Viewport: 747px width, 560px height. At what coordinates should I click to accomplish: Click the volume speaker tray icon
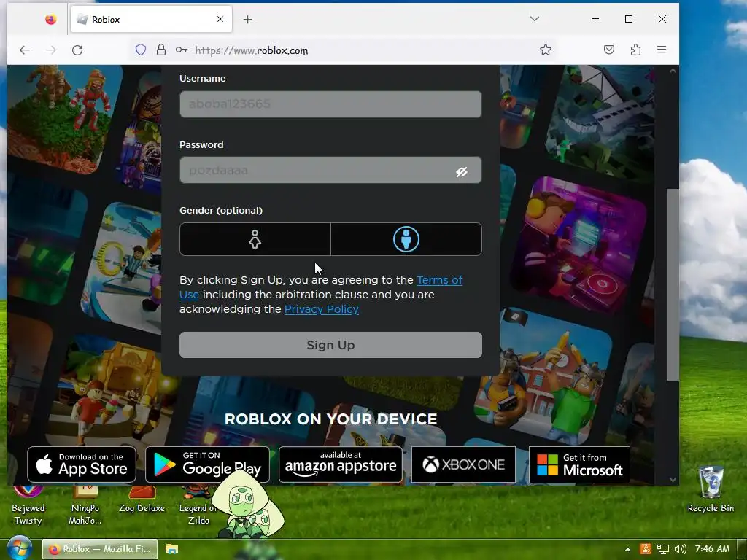[x=681, y=549]
